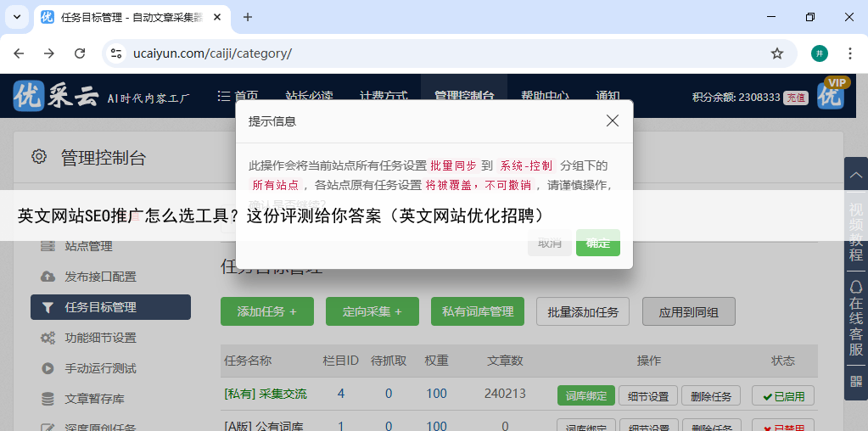Viewport: 868px width, 431px height.
Task: Click the browser address bar URL
Action: (x=212, y=53)
